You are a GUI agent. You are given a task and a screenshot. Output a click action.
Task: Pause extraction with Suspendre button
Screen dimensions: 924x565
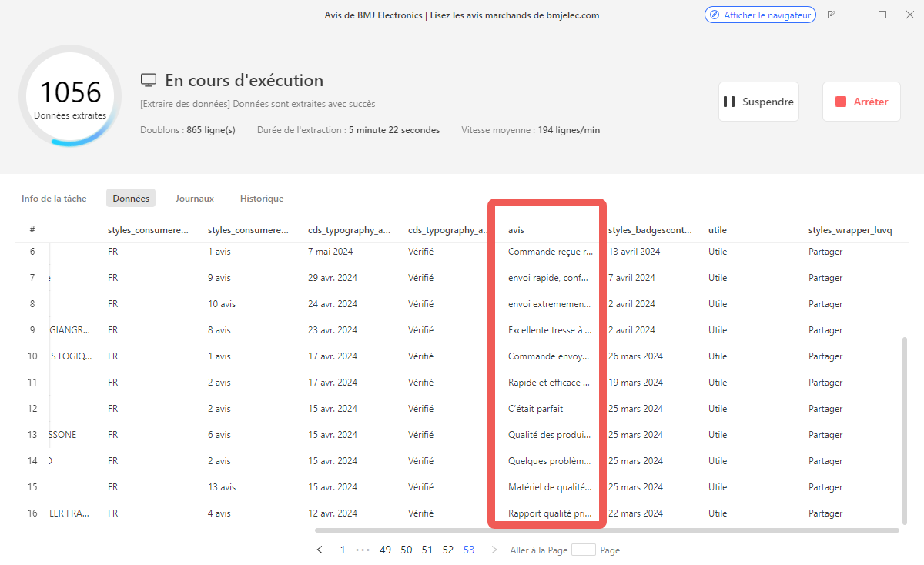tap(758, 102)
